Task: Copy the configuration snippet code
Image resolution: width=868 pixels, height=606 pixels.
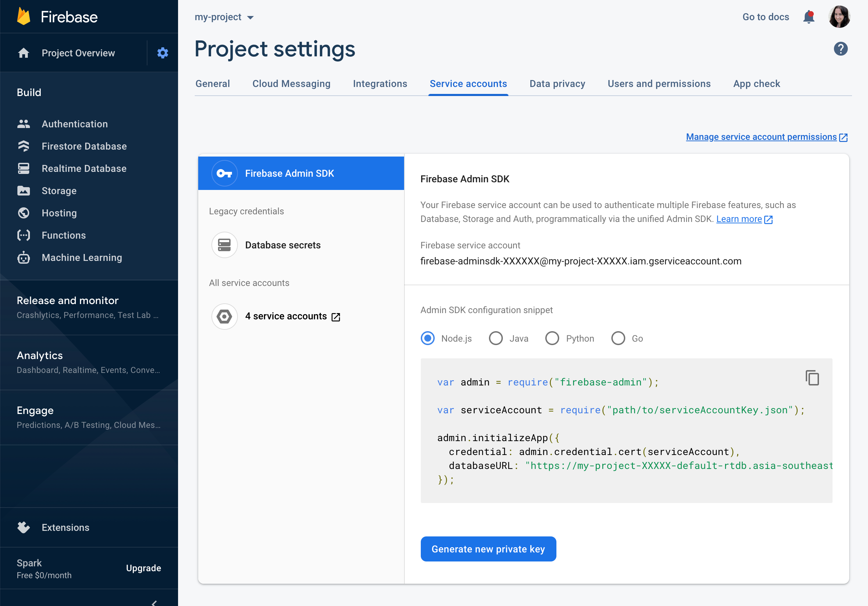Action: [x=812, y=378]
